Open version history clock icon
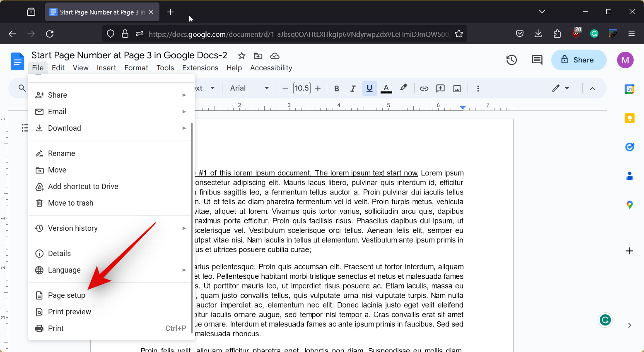This screenshot has width=644, height=352. (x=511, y=60)
